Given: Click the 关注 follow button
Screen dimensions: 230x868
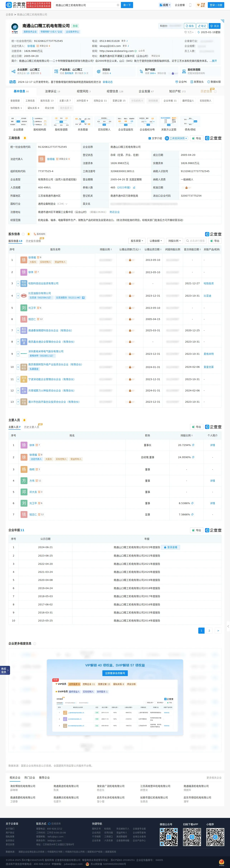Looking at the screenshot, I should pos(214,26).
